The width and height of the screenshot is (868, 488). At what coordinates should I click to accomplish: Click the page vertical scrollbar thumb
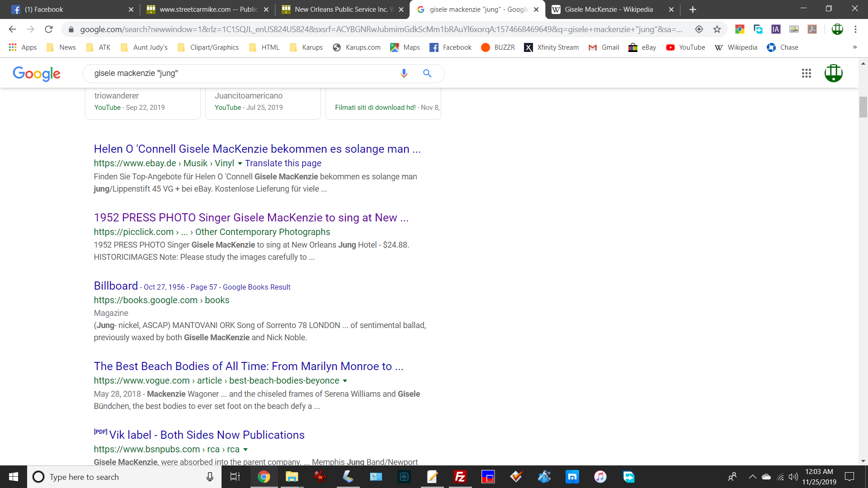click(x=863, y=107)
